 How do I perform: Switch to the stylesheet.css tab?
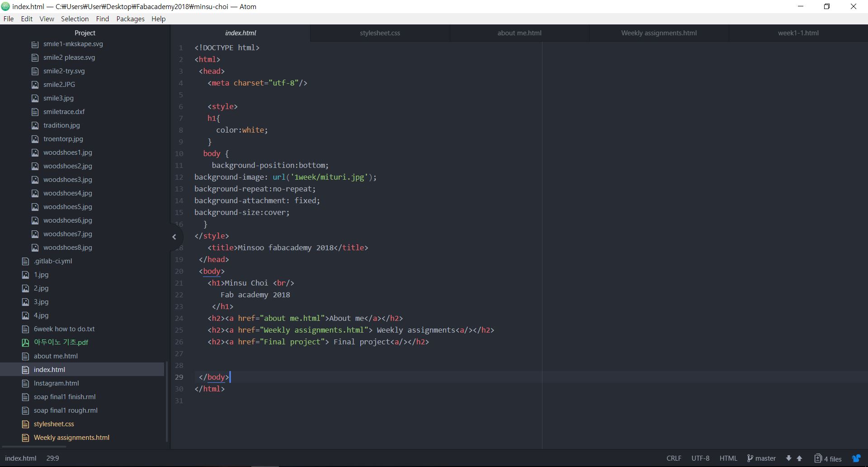380,33
